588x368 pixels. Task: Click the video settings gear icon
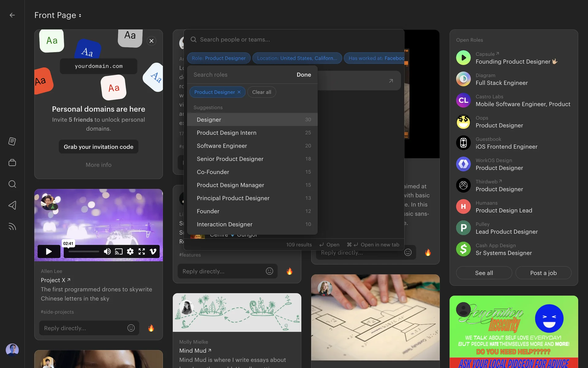click(x=130, y=251)
